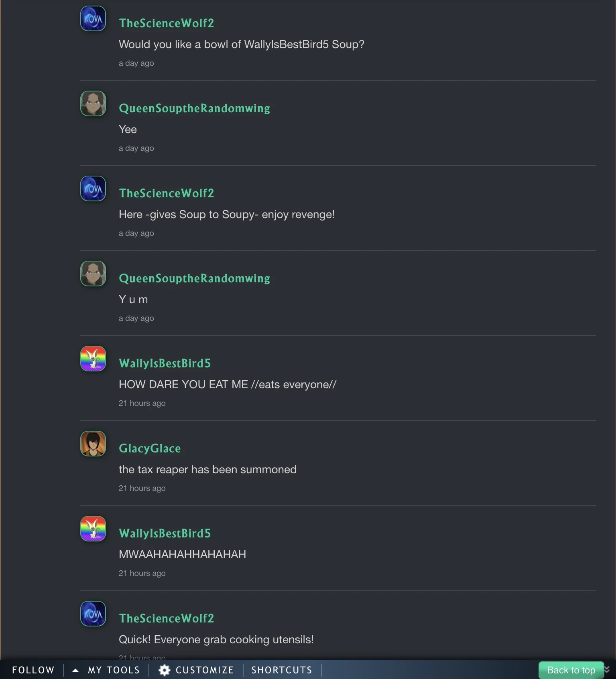Click WallyIsBestBird5 avatar beside "HOW DARE YOU" comment

pos(93,359)
